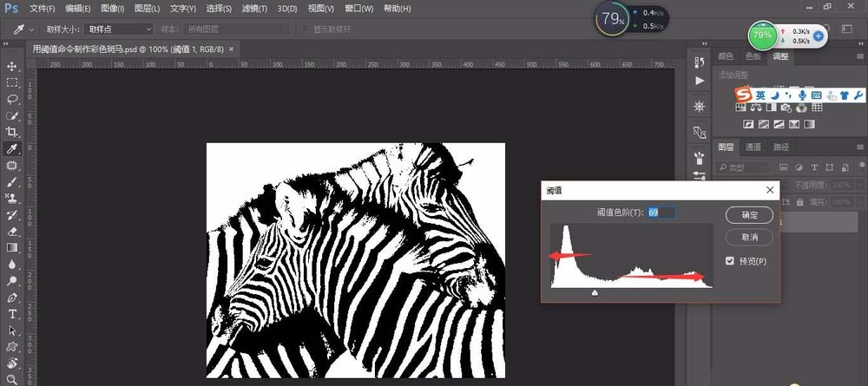Screen dimensions: 868x386
Task: Select the Horizontal Type tool
Action: (x=12, y=313)
